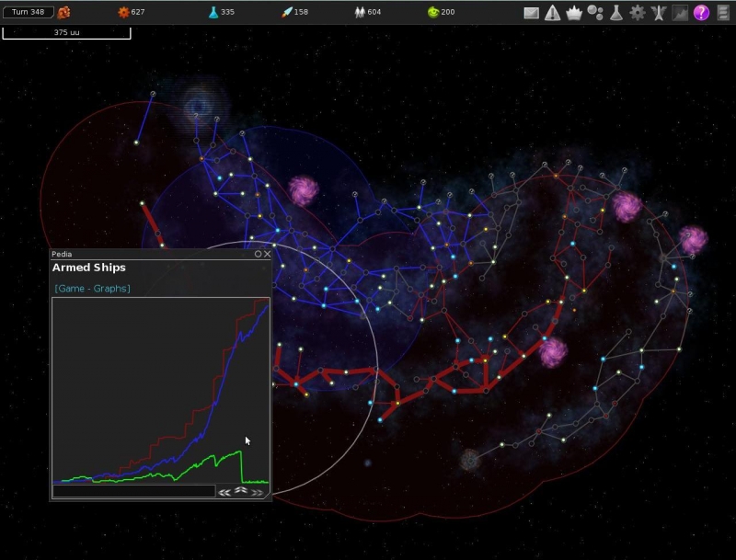Click the 375 uu map scale bar

pos(66,33)
